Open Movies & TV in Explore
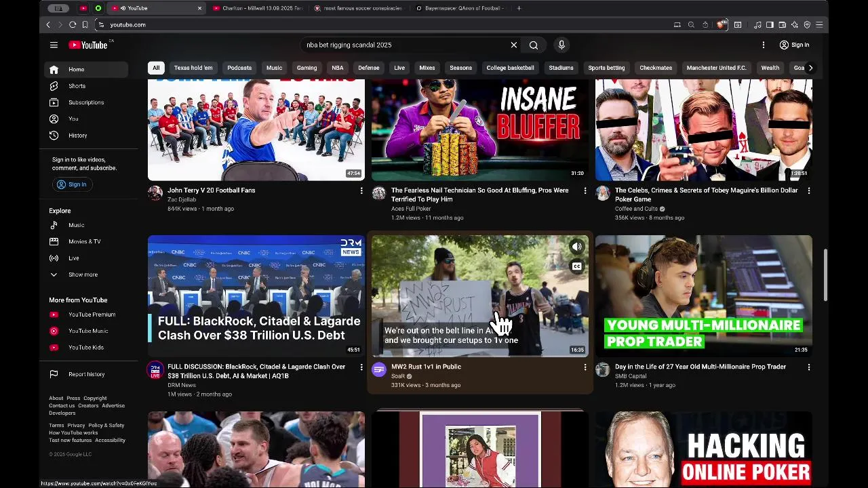The width and height of the screenshot is (868, 488). [x=86, y=241]
